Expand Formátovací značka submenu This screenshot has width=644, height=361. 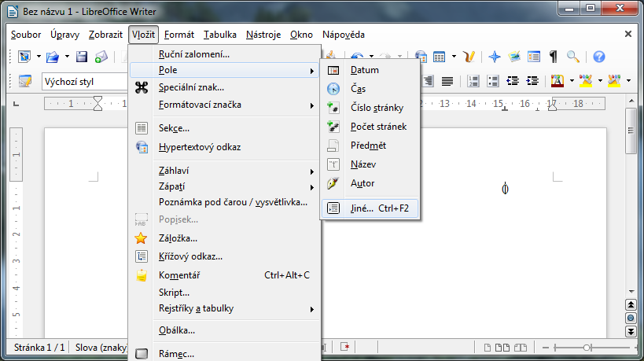click(x=225, y=105)
